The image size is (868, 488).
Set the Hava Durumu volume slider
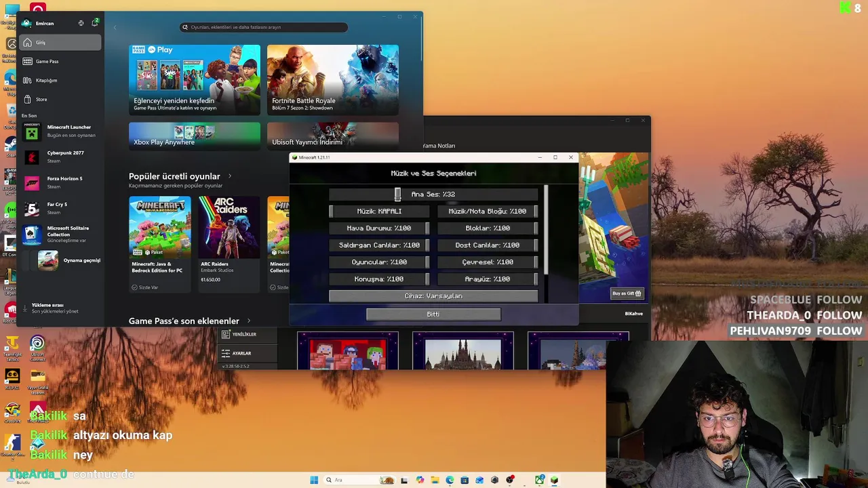379,228
